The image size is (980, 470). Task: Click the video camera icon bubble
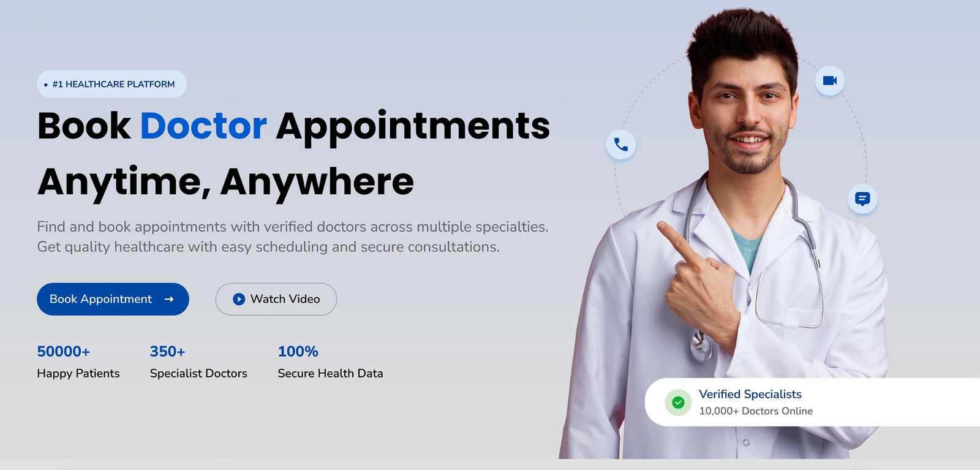click(x=830, y=80)
